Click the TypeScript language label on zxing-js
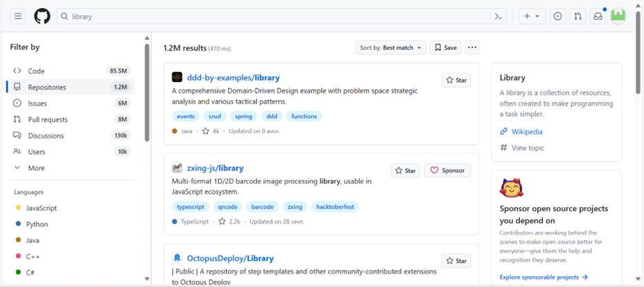The image size is (644, 287). (x=195, y=221)
